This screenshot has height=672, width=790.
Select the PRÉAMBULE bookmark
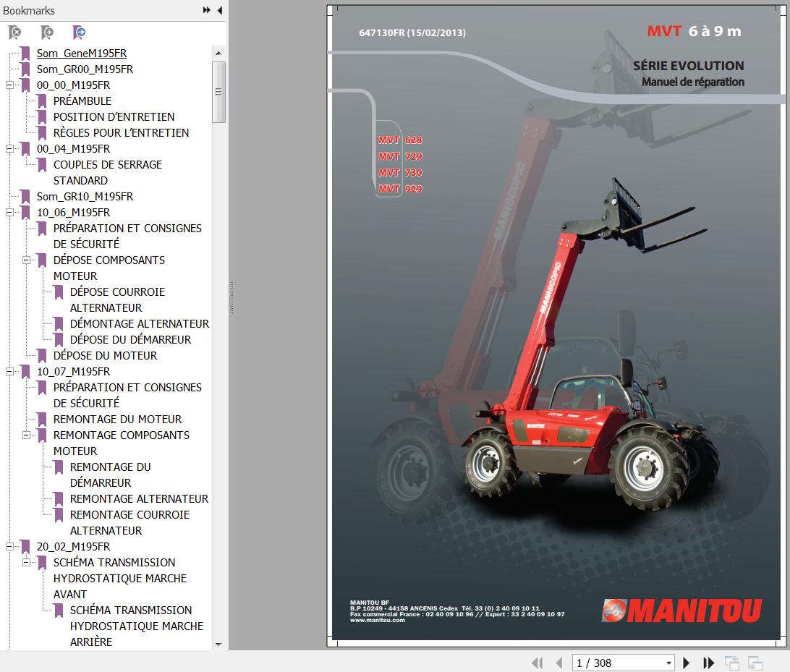pos(82,101)
